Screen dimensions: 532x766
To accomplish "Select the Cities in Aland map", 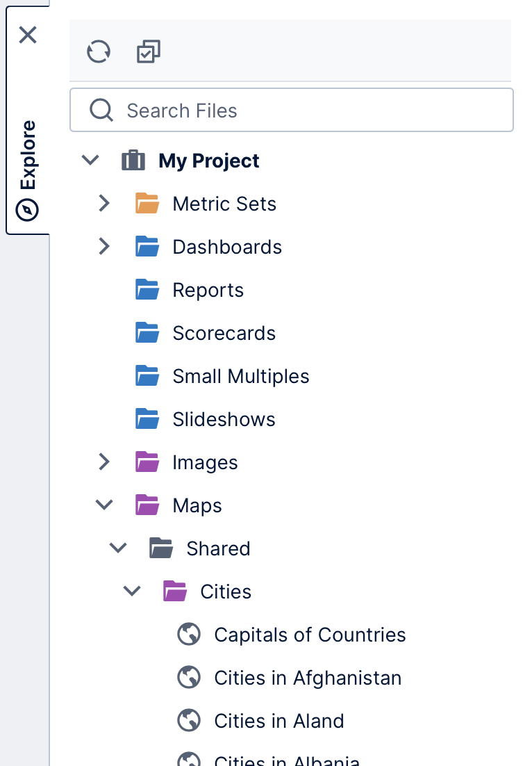I will (x=279, y=720).
